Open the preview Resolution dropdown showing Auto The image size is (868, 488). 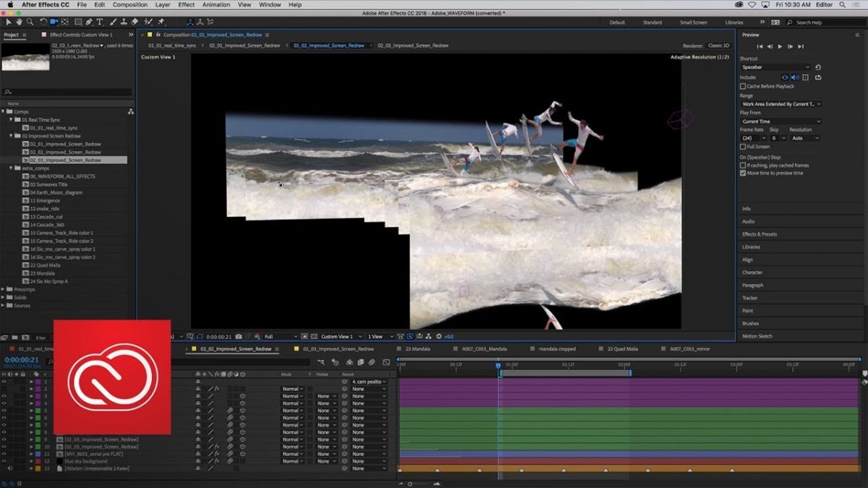coord(804,138)
